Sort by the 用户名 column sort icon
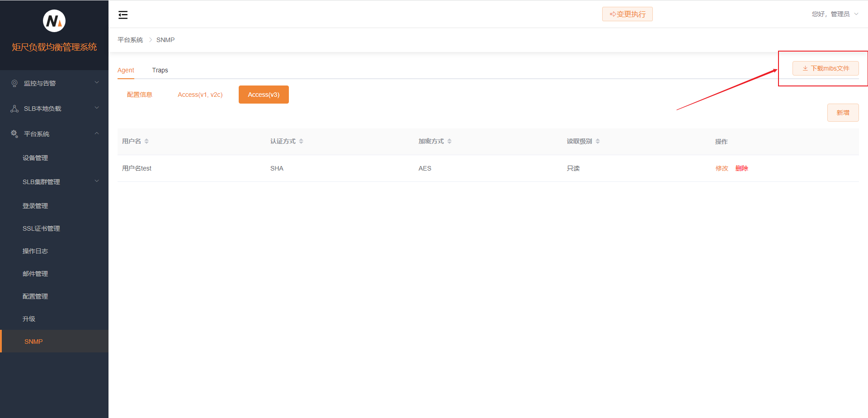The image size is (868, 418). coord(146,142)
